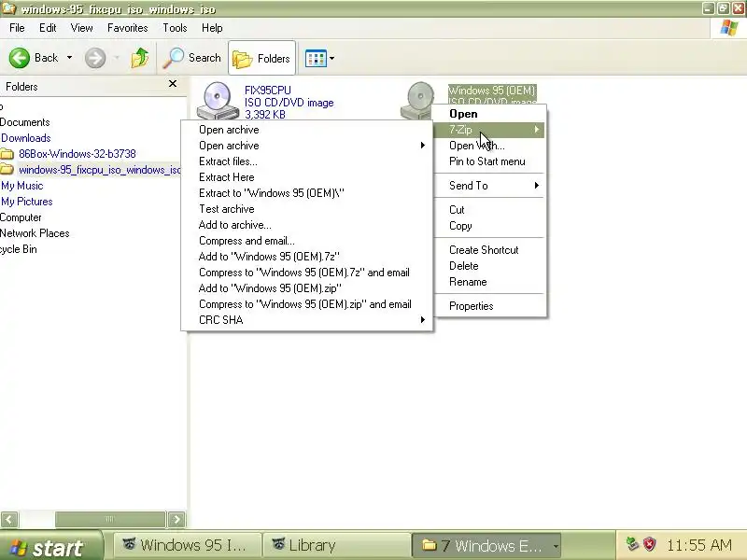Choose Rename from the context menu
This screenshot has height=560, width=747.
[x=489, y=282]
